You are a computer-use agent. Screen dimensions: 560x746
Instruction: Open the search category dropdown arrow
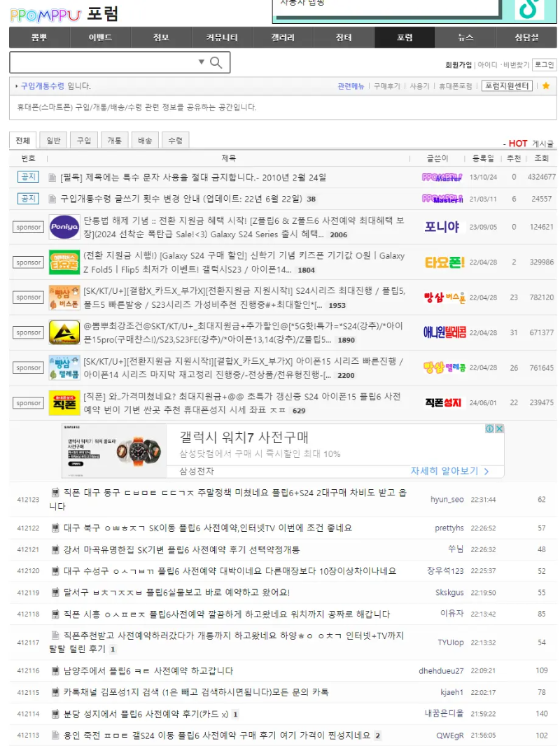pyautogui.click(x=200, y=62)
